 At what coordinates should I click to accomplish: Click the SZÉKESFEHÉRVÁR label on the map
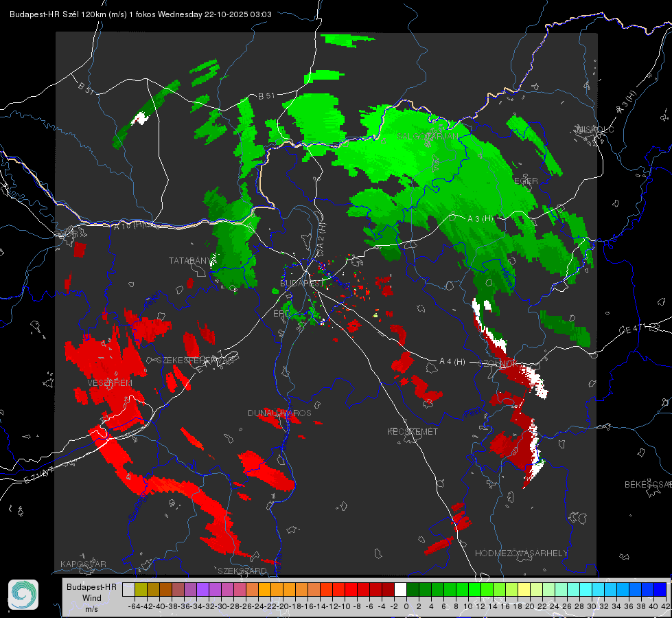click(195, 360)
